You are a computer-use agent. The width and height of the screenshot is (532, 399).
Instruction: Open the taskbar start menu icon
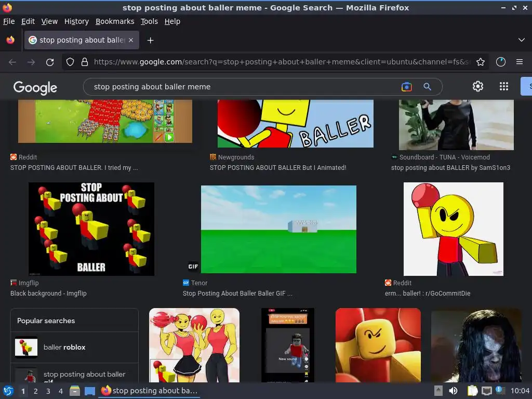pyautogui.click(x=8, y=391)
